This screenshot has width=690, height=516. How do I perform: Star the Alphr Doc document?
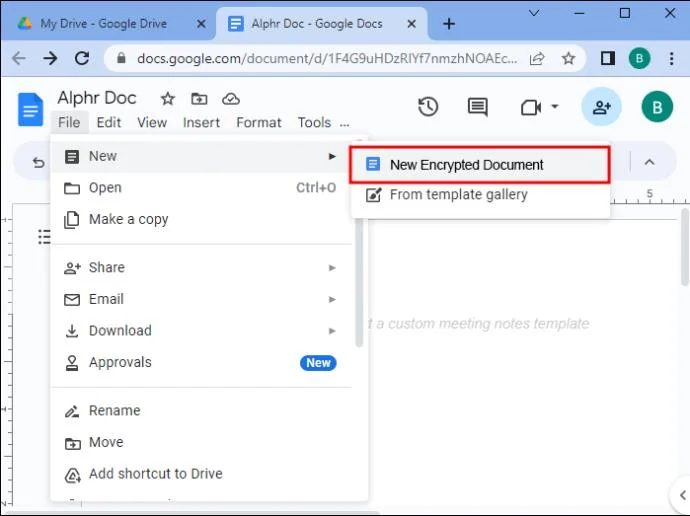tap(168, 99)
